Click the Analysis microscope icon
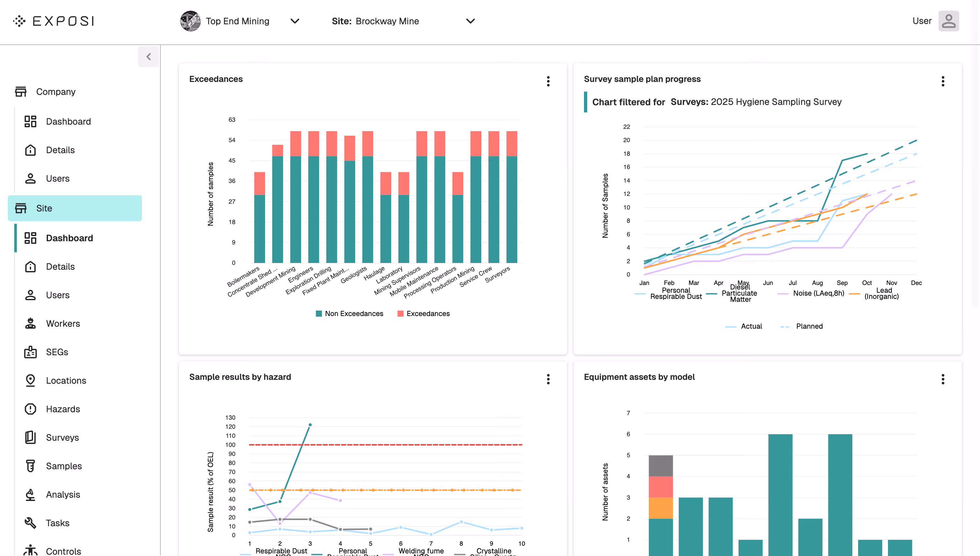This screenshot has height=556, width=980. click(30, 494)
